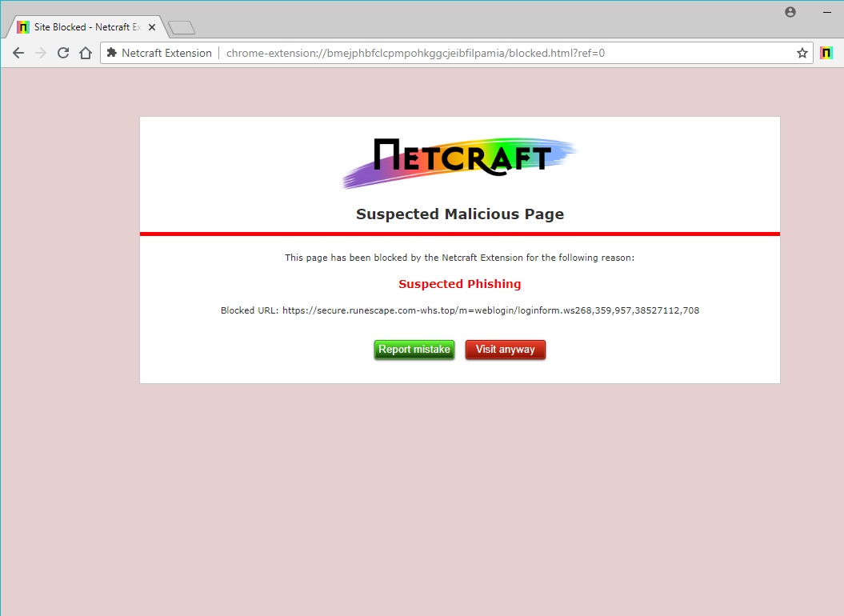Click the forward navigation arrow
Image resolution: width=844 pixels, height=616 pixels.
[x=41, y=53]
